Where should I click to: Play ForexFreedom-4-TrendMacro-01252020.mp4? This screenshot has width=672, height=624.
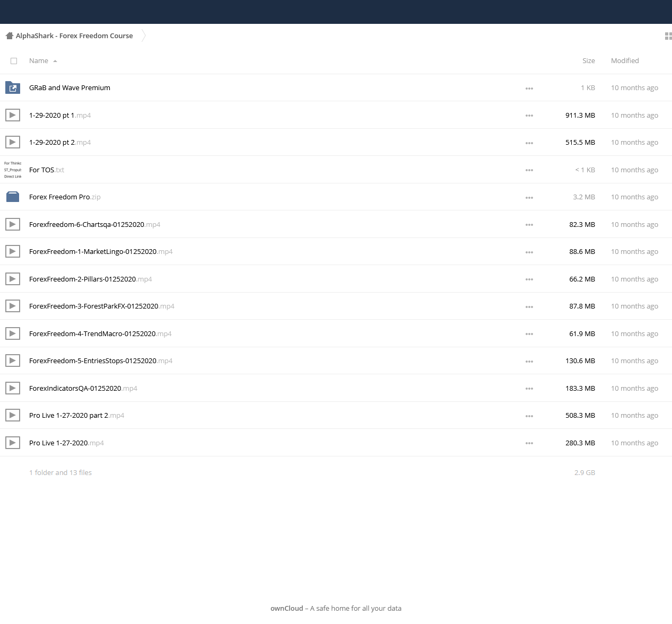(100, 333)
